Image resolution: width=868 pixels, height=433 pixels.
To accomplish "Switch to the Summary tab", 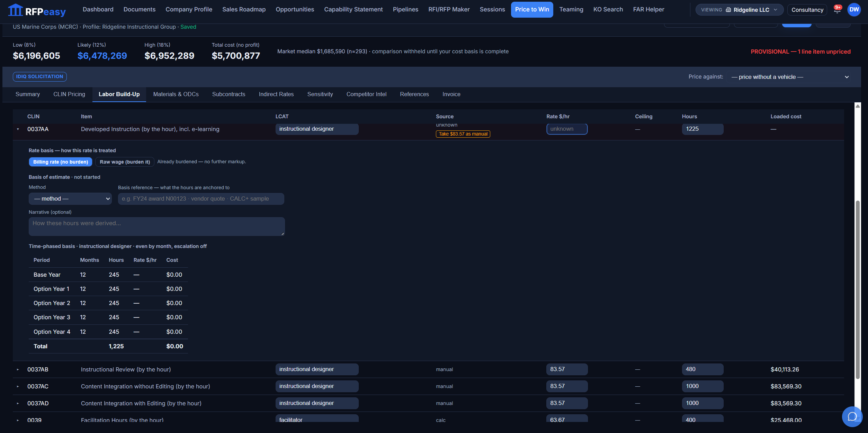I will coord(28,94).
